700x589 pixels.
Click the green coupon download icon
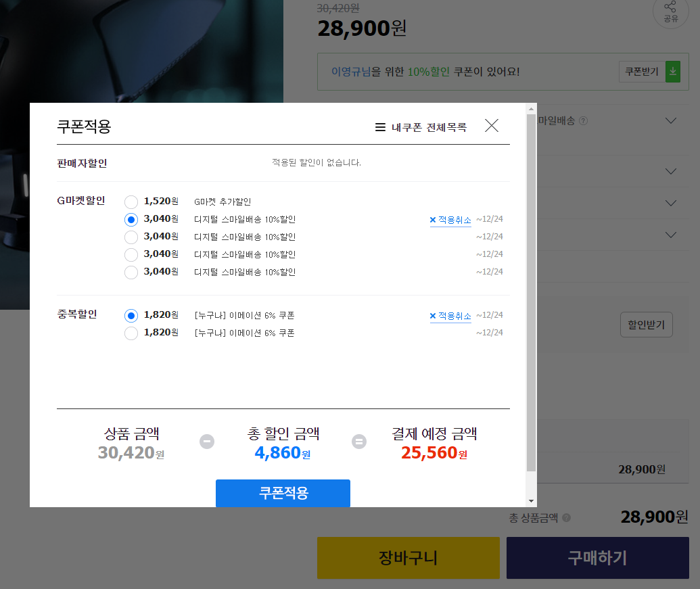point(673,72)
